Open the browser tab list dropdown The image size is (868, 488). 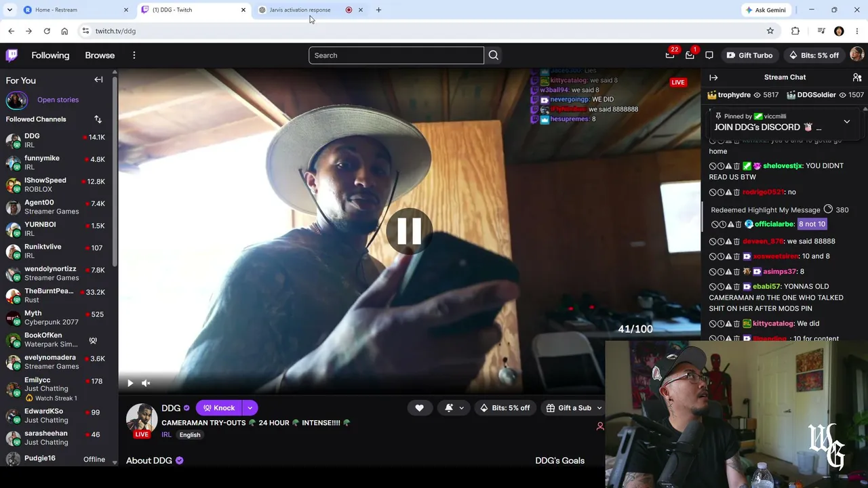pos(9,9)
